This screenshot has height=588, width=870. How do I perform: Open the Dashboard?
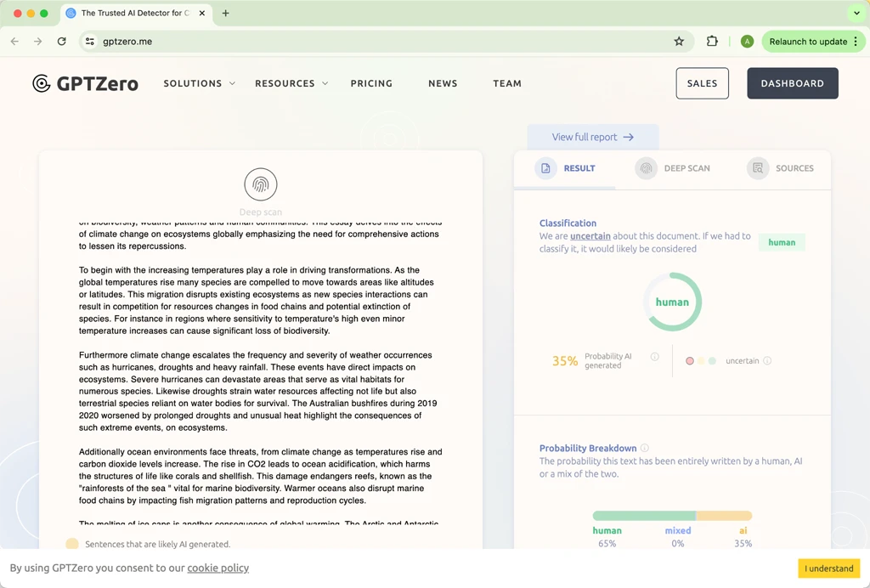(793, 83)
